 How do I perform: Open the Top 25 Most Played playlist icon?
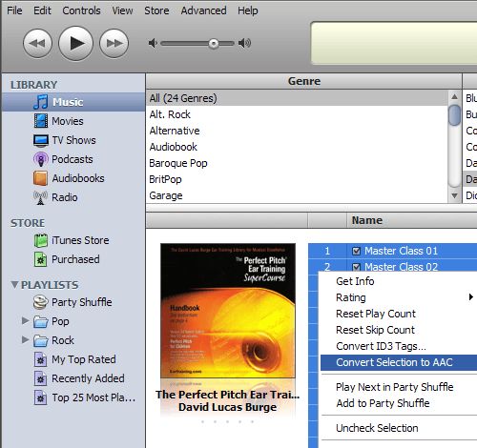(41, 397)
